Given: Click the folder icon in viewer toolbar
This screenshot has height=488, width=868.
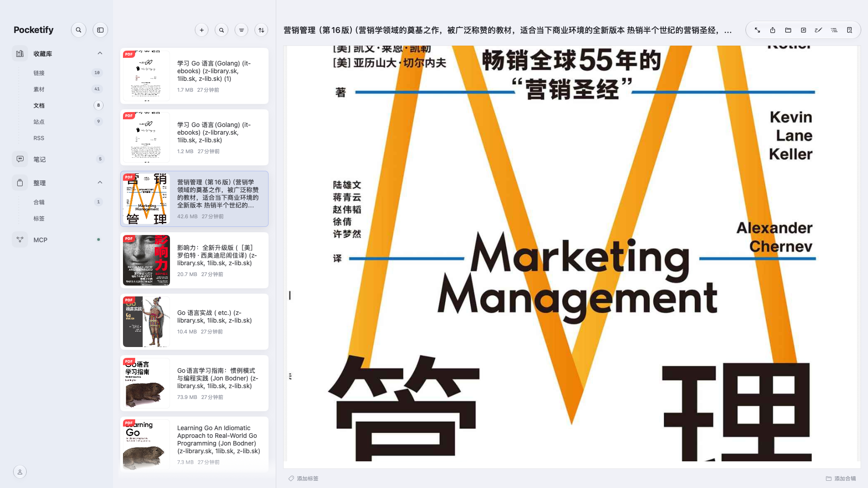Looking at the screenshot, I should click(788, 30).
